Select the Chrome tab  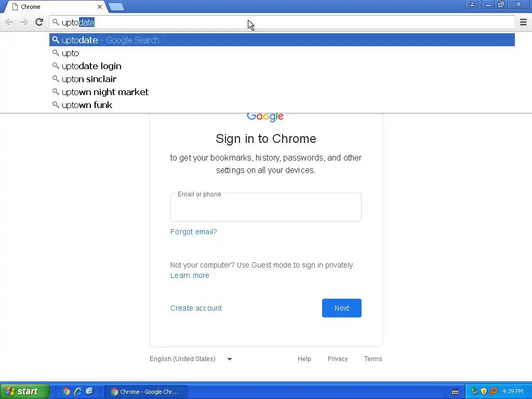click(56, 7)
